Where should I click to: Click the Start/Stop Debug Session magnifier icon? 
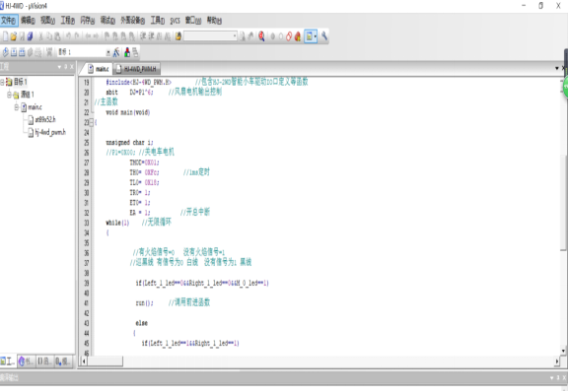tap(261, 36)
